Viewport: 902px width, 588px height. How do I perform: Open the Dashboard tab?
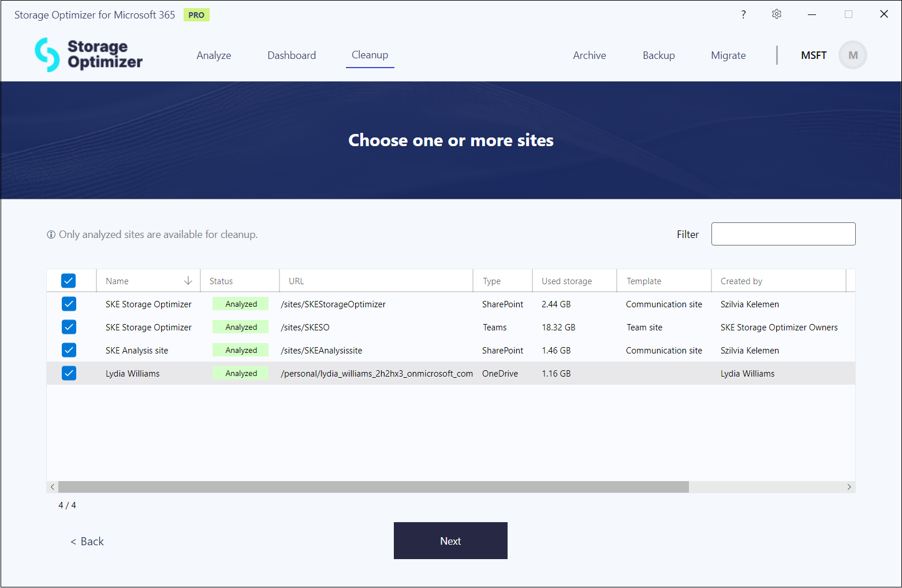pos(292,55)
